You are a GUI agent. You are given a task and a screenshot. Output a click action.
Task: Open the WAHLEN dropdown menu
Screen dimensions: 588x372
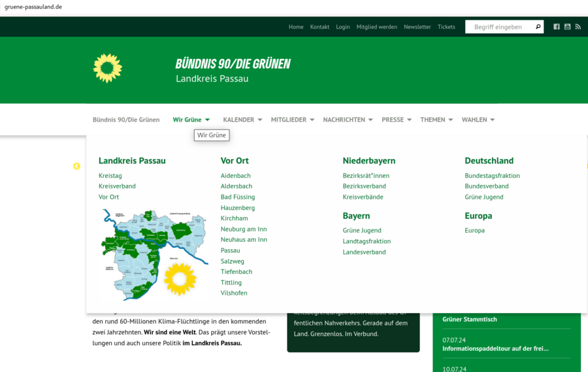point(478,120)
